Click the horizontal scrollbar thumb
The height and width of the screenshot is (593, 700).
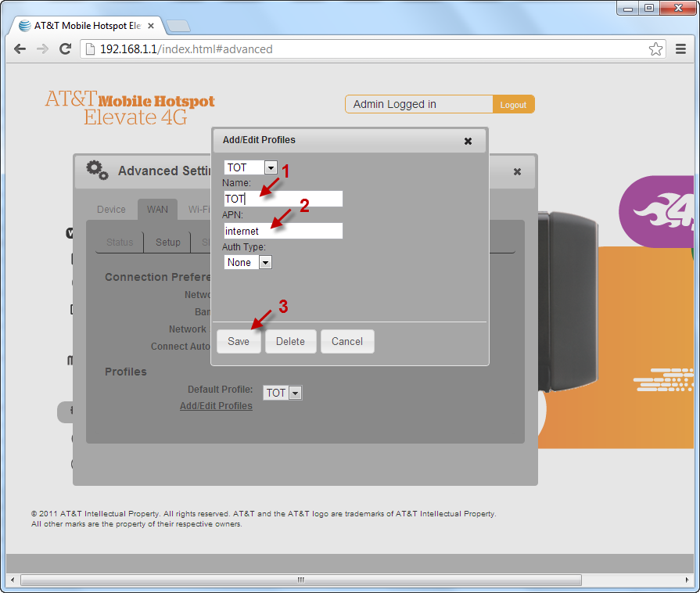coord(301,580)
